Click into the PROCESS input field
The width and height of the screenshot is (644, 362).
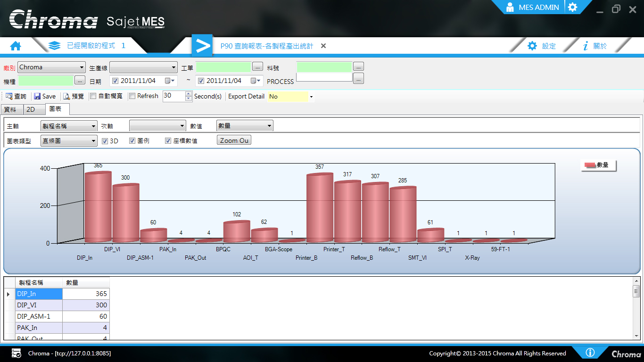point(324,77)
